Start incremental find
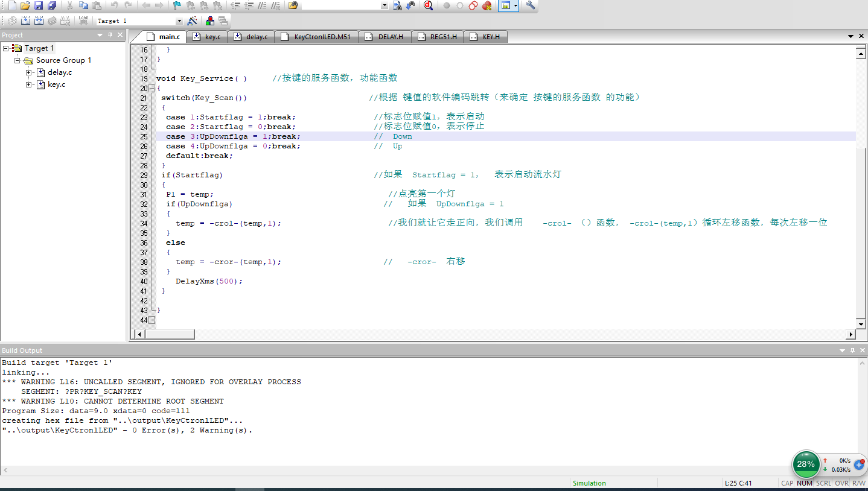The height and width of the screenshot is (491, 868). 410,5
